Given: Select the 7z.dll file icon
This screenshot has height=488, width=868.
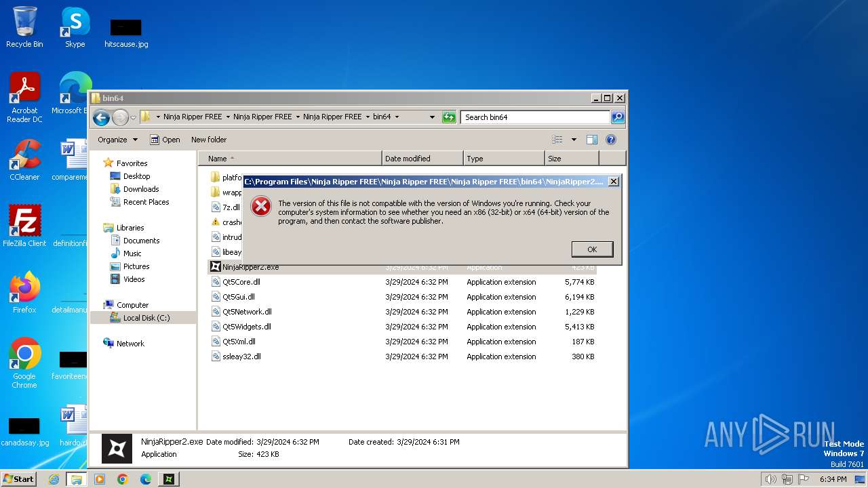Looking at the screenshot, I should click(x=216, y=207).
